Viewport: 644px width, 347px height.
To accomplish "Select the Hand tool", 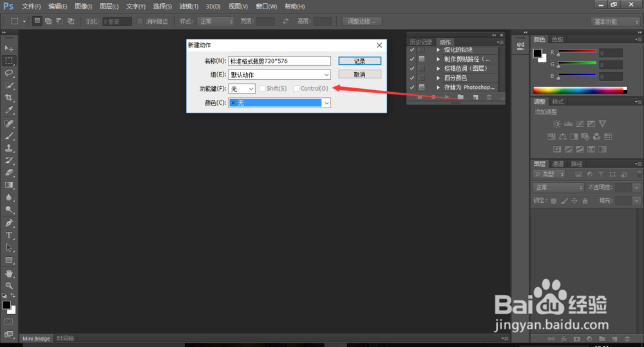I will [x=8, y=274].
